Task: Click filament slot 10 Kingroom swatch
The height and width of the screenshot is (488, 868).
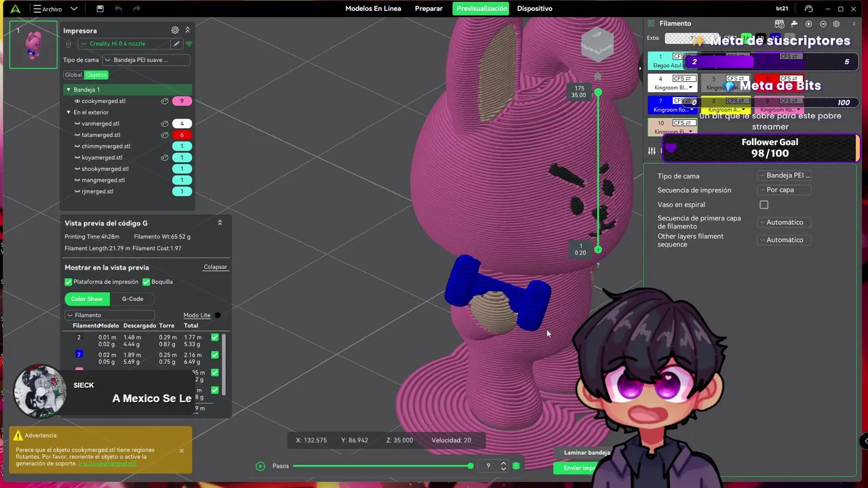Action: tap(672, 127)
